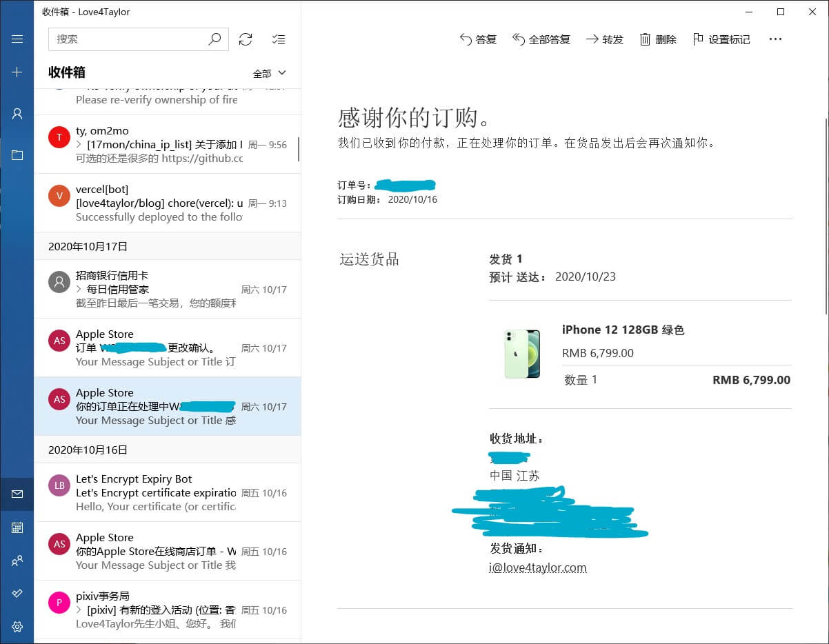Screen dimensions: 829x644
Task: Click the sync refresh icon
Action: tap(246, 39)
